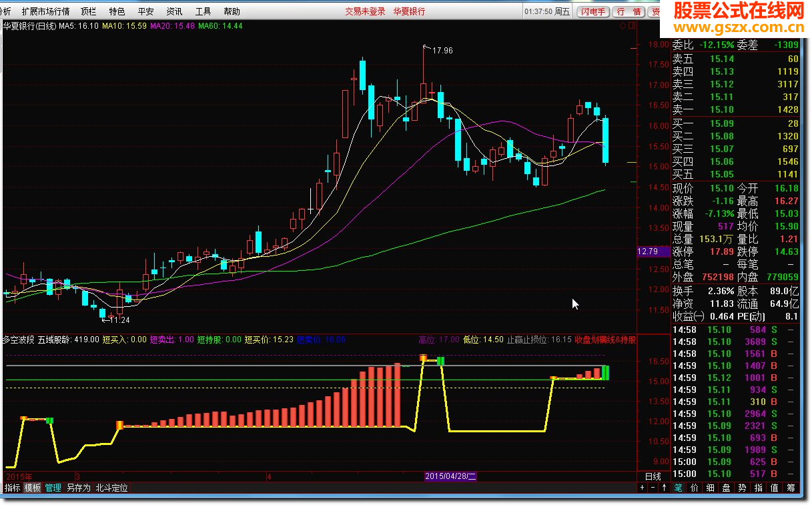This screenshot has width=812, height=505.
Task: Click the 另存为 button
Action: (x=78, y=488)
